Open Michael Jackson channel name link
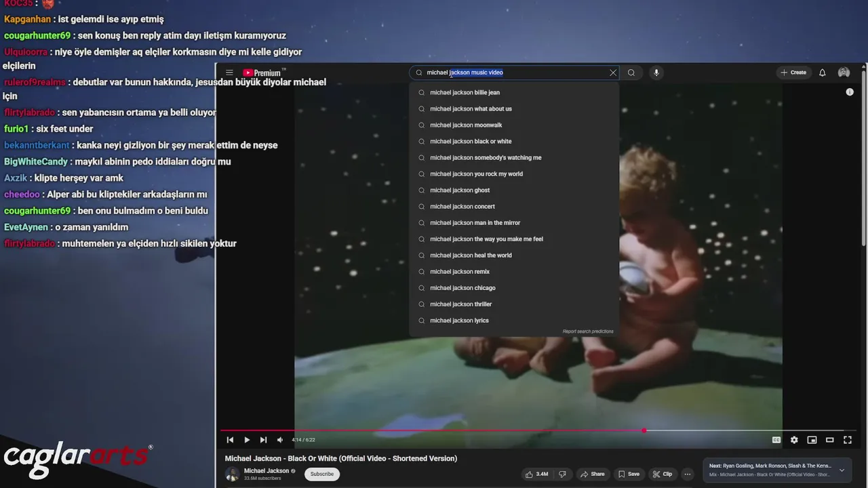The height and width of the screenshot is (488, 868). click(267, 470)
